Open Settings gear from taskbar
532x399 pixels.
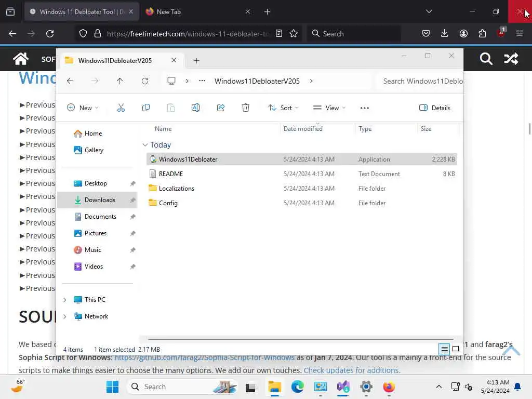pos(366,387)
